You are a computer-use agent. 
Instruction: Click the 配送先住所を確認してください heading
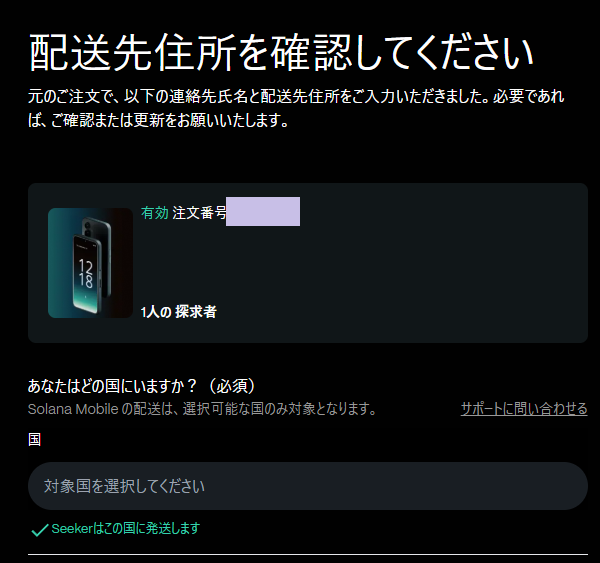click(281, 52)
